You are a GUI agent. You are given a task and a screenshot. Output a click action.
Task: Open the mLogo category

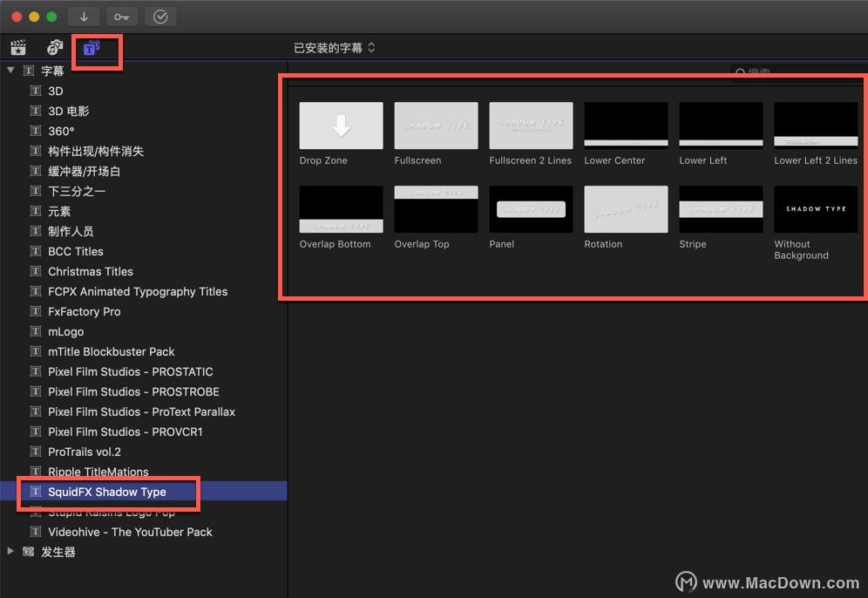[x=144, y=331]
